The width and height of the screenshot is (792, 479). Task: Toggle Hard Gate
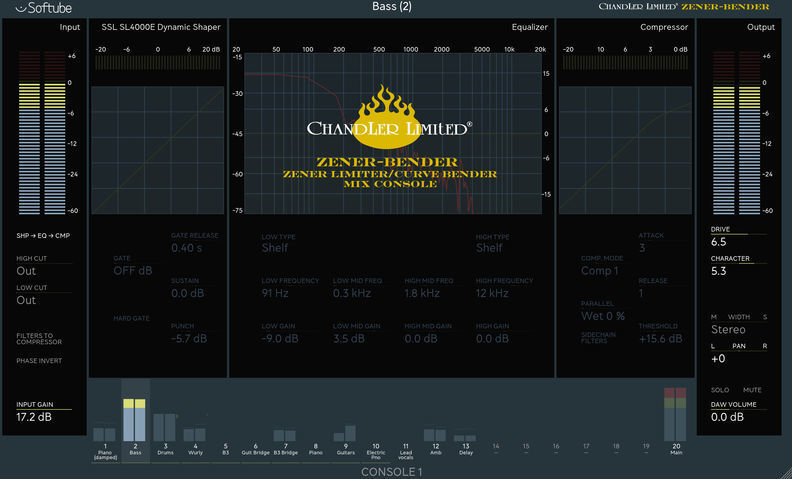(x=131, y=319)
